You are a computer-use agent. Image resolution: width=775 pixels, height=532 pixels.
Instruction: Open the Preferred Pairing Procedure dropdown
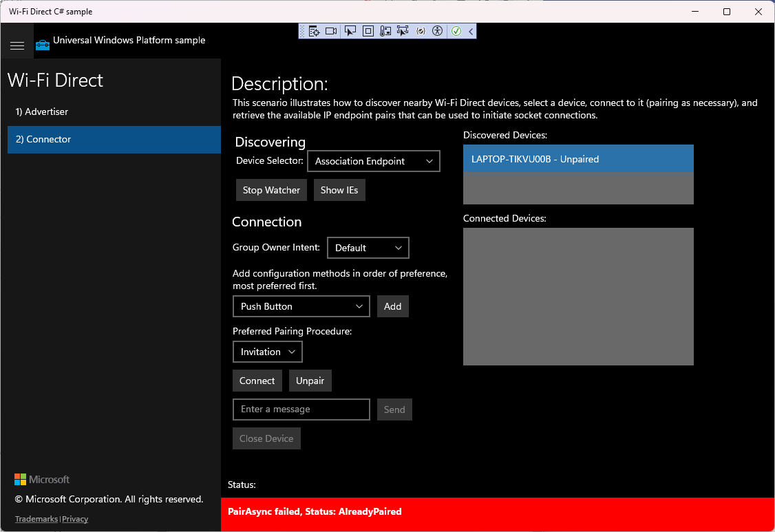click(267, 352)
